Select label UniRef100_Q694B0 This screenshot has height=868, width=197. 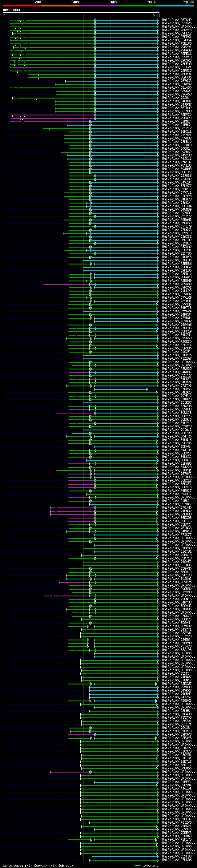177,284
